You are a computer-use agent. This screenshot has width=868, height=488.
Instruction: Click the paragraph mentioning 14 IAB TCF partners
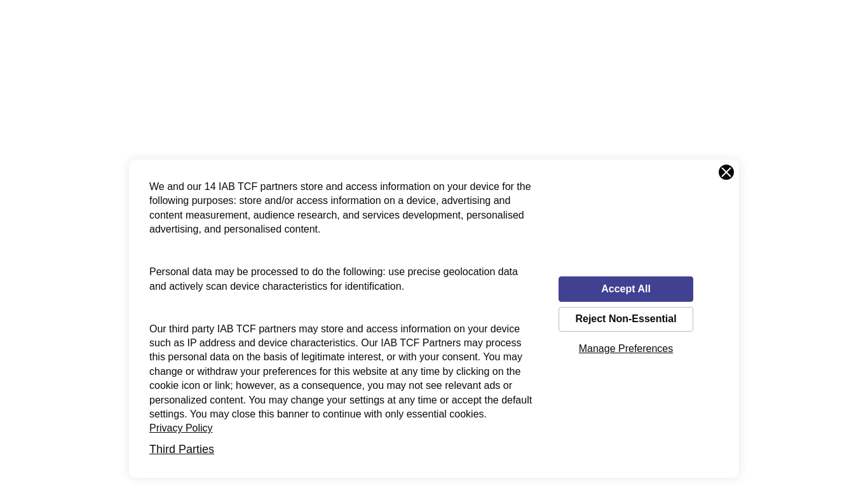coord(341,208)
